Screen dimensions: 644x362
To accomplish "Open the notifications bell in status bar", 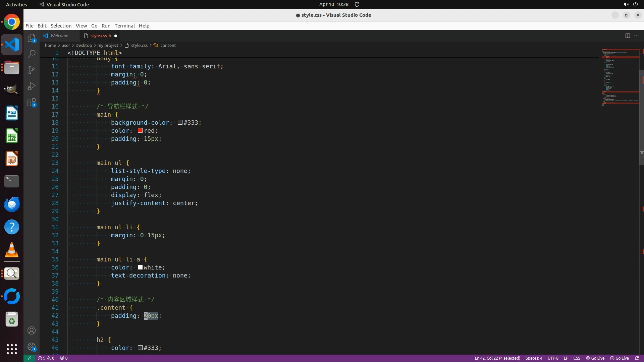I will 637,358.
